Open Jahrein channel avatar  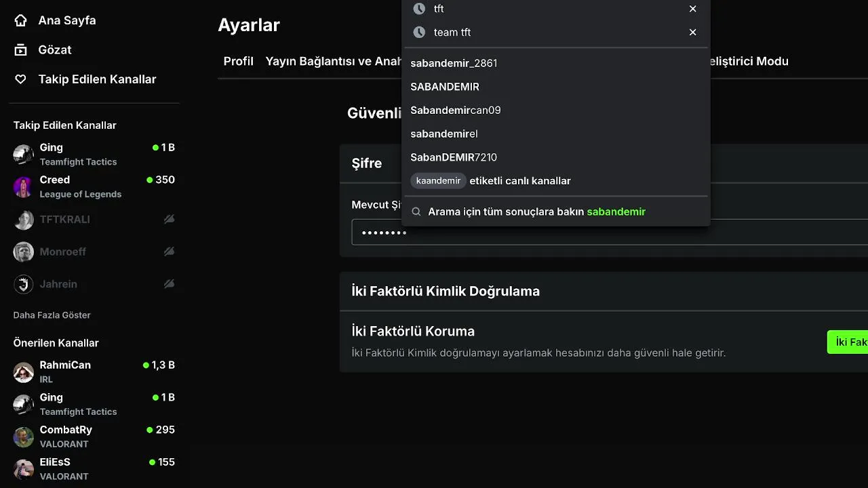coord(24,284)
